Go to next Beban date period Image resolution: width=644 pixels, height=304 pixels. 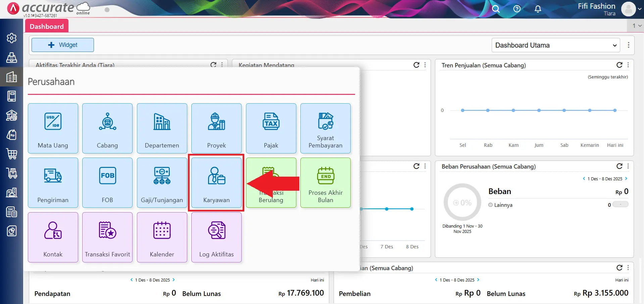tap(626, 179)
